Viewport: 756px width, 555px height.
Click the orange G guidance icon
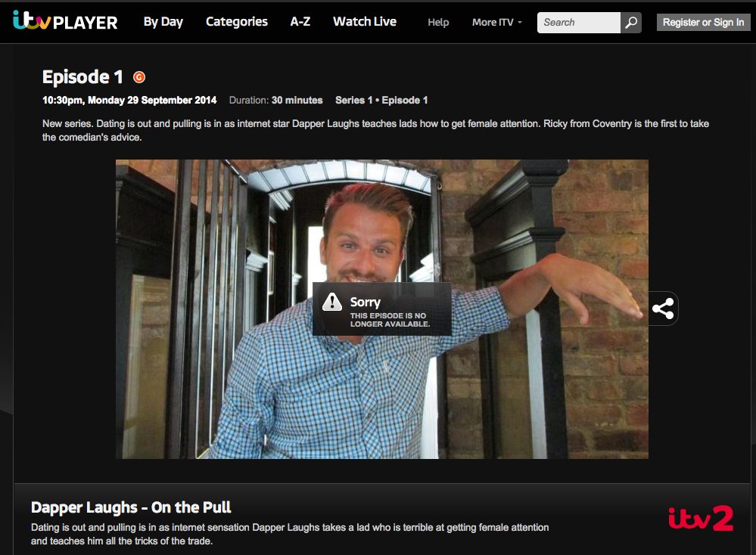point(138,77)
